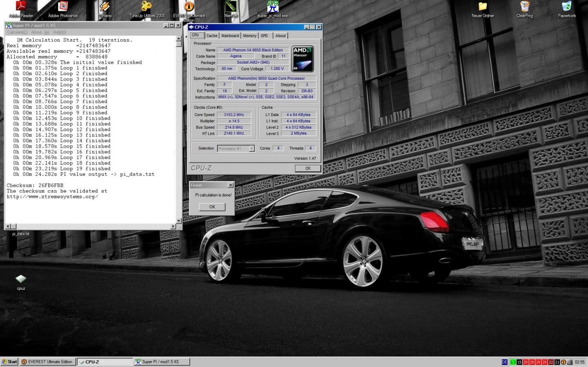Open About menu in Super PI
The width and height of the screenshot is (588, 367).
40,32
